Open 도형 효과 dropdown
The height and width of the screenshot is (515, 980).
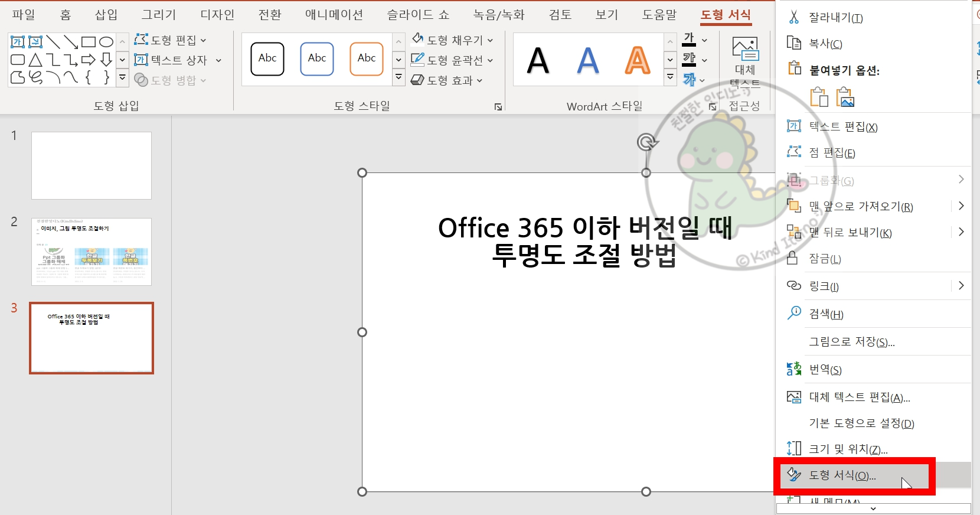447,80
